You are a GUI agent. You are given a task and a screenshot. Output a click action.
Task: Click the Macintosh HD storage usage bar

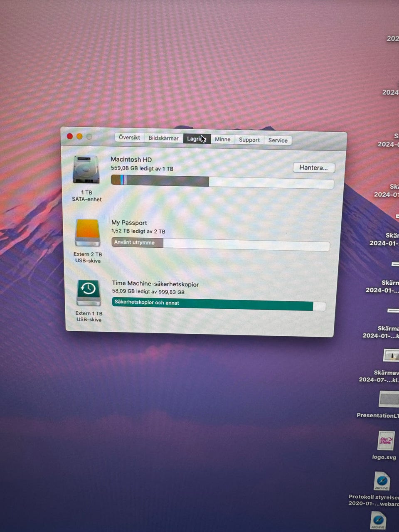222,182
